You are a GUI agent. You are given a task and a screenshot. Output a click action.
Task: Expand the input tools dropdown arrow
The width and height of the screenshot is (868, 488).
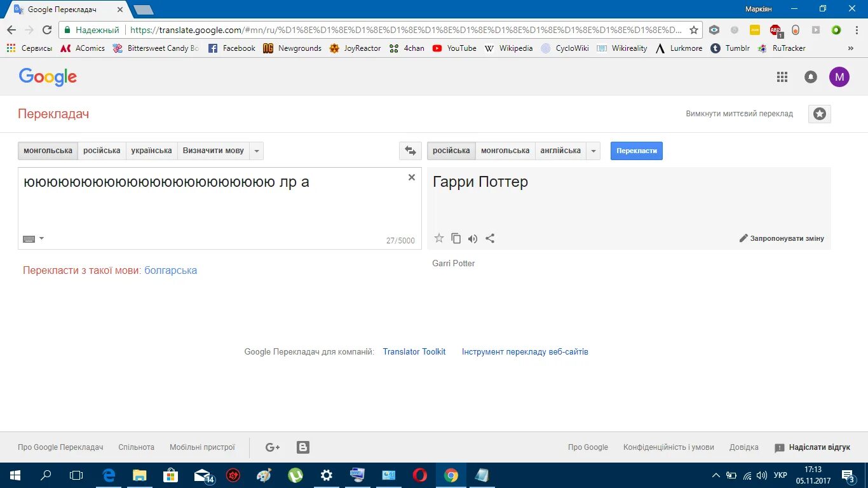point(42,239)
